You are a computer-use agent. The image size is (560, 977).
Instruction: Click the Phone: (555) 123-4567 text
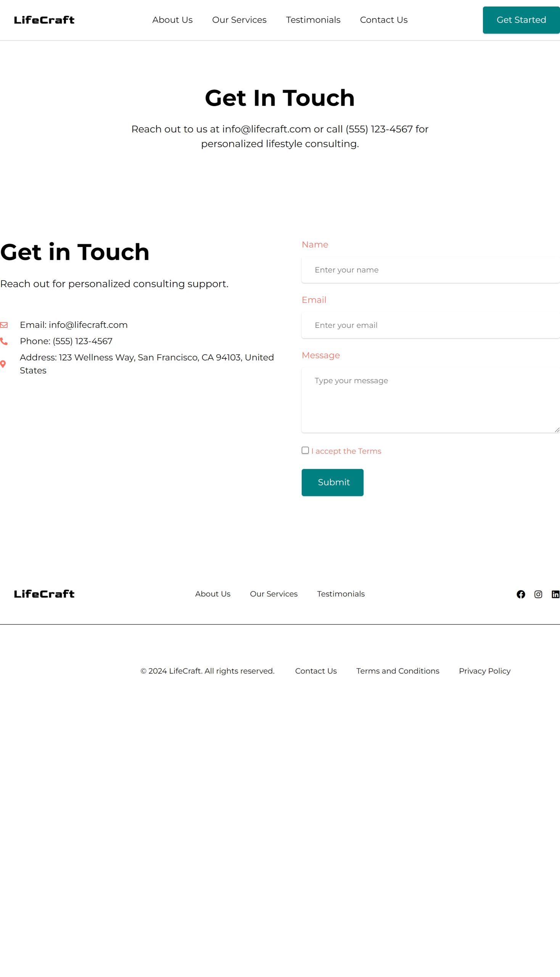[66, 341]
